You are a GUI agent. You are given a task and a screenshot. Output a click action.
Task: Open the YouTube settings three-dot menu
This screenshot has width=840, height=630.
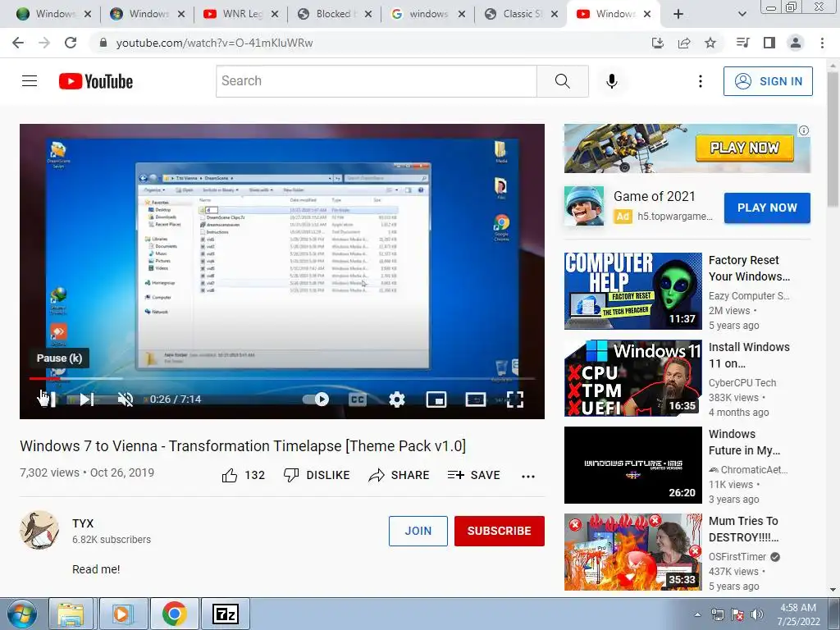(701, 81)
